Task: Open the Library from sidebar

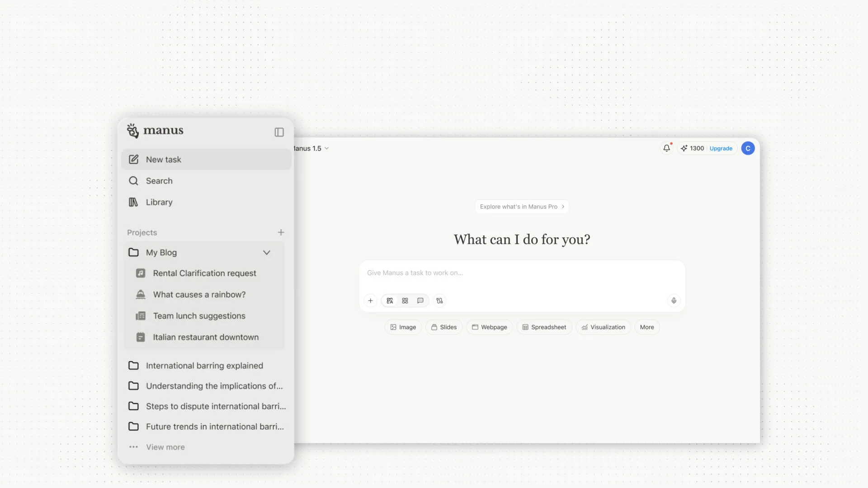Action: click(x=159, y=202)
